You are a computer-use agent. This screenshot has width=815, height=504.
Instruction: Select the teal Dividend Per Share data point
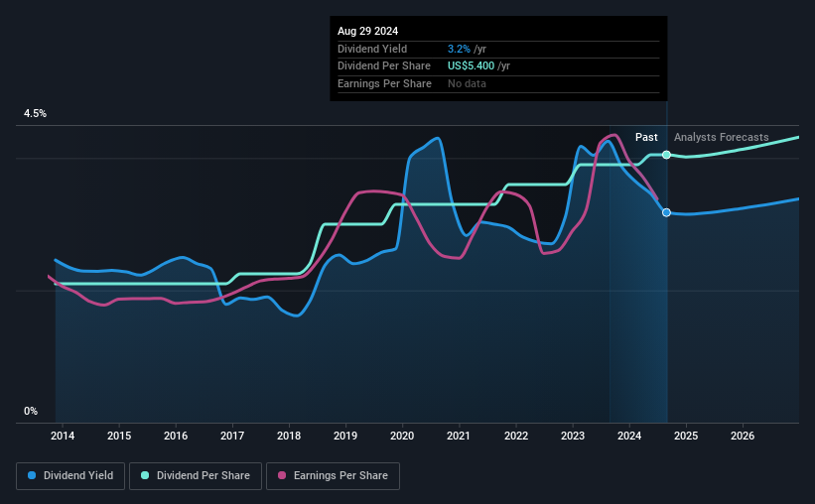click(666, 155)
